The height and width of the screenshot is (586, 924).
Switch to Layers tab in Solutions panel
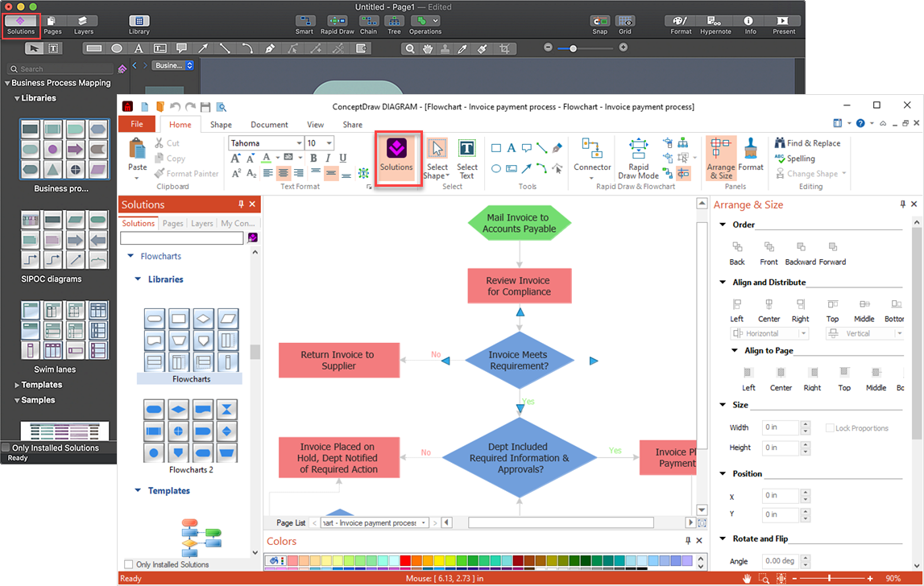[x=201, y=223]
